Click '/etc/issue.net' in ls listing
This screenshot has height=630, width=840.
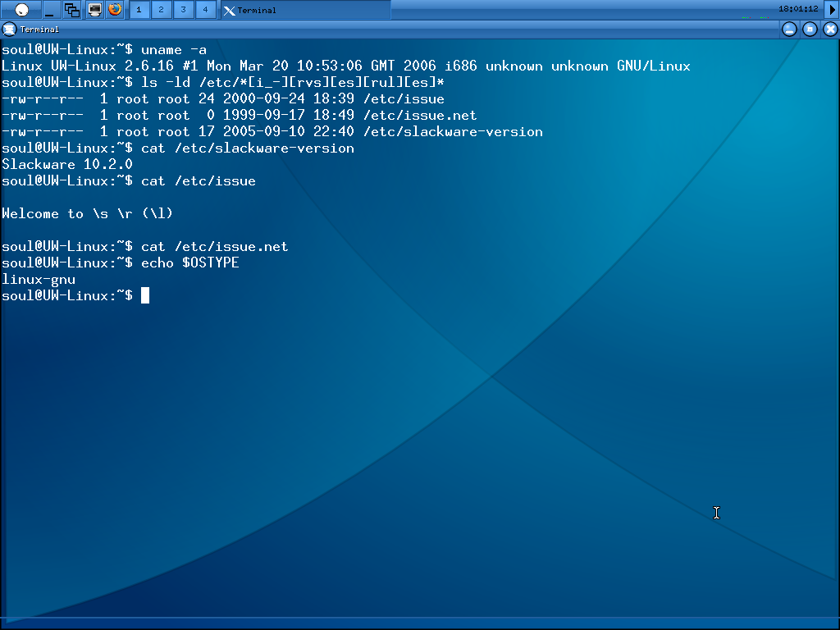tap(419, 115)
